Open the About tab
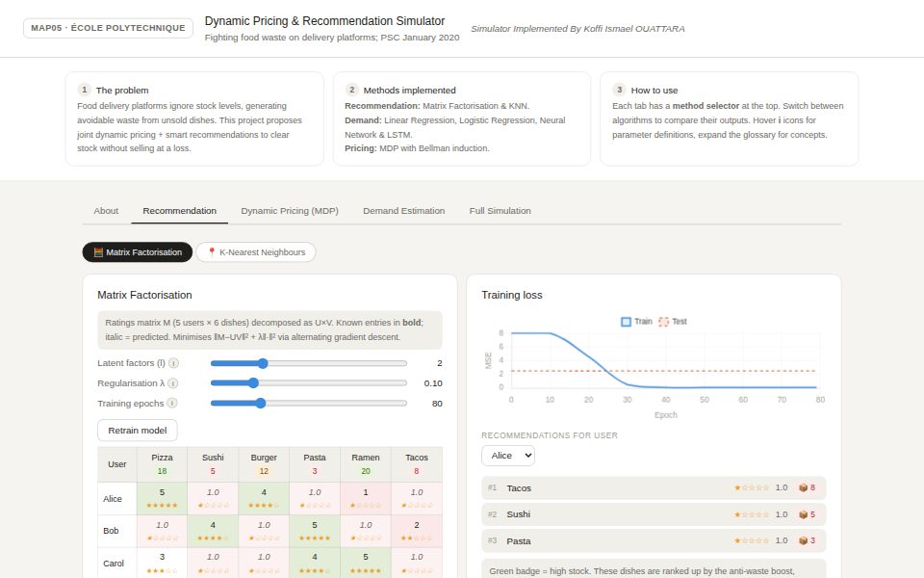The width and height of the screenshot is (924, 578). tap(106, 211)
